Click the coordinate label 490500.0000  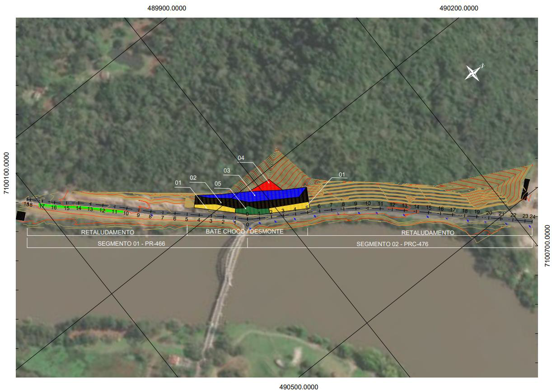point(298,387)
